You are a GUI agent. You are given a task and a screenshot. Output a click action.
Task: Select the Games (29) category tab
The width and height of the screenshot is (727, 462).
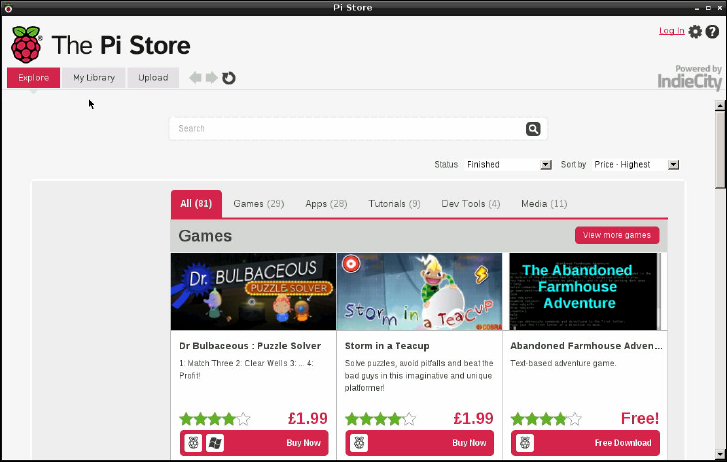coord(259,204)
